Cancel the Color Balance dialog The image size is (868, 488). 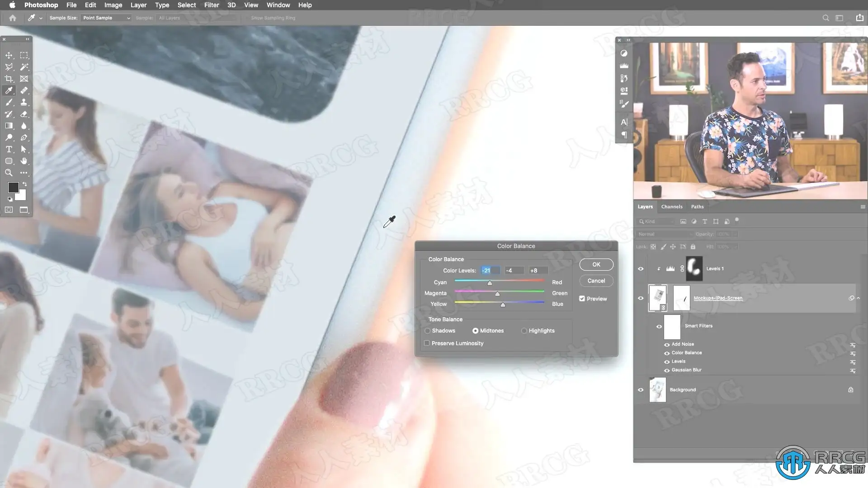click(596, 281)
